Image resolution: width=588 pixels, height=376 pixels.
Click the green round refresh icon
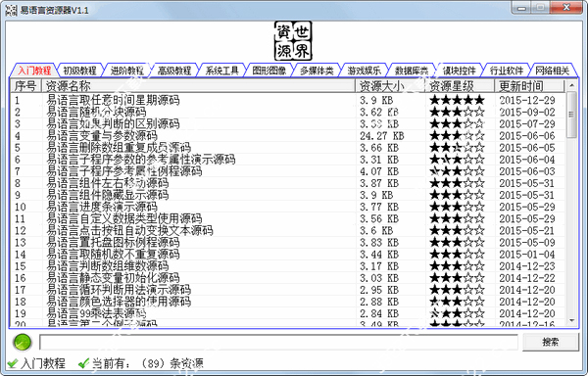[x=23, y=343]
